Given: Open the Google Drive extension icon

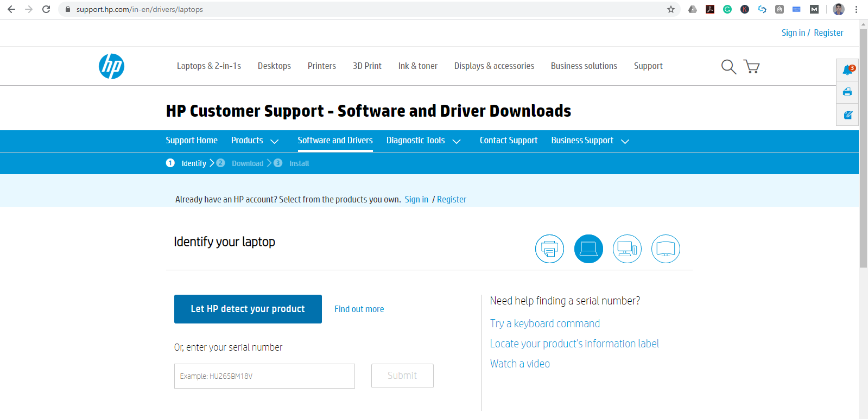Looking at the screenshot, I should pyautogui.click(x=693, y=9).
